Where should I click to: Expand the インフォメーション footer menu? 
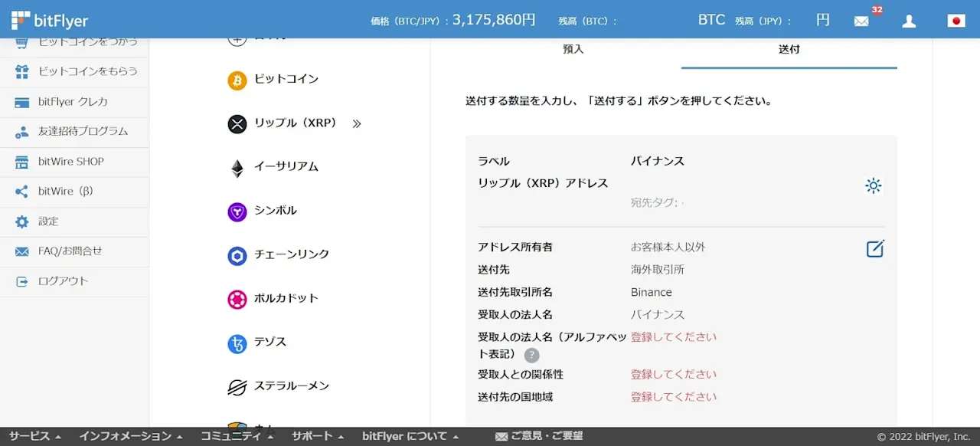tap(131, 436)
